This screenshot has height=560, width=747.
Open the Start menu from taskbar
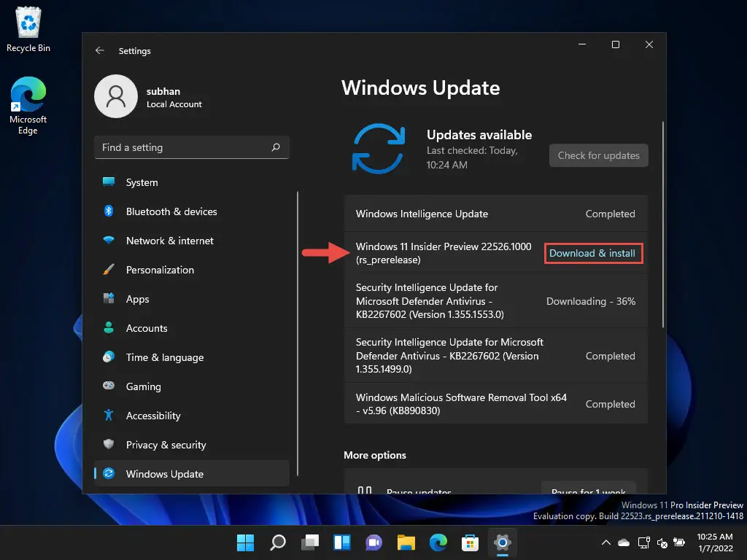point(245,542)
